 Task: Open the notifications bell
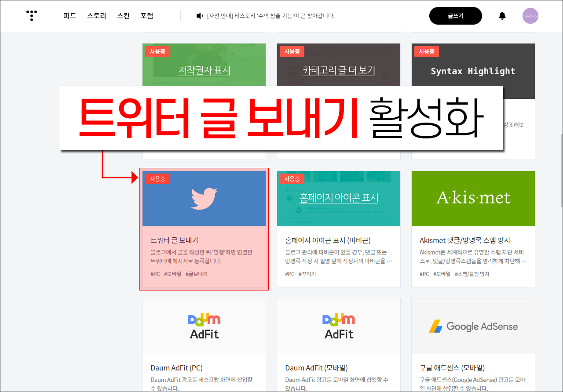point(502,16)
